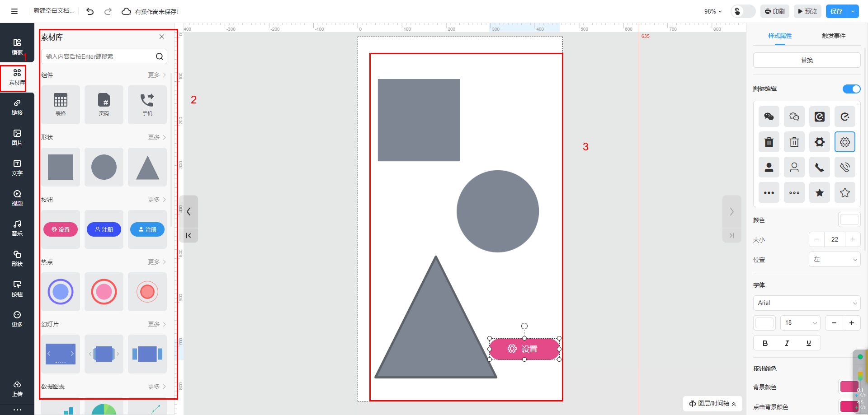Switch to the 样式属性 tab
868x415 pixels.
(780, 36)
